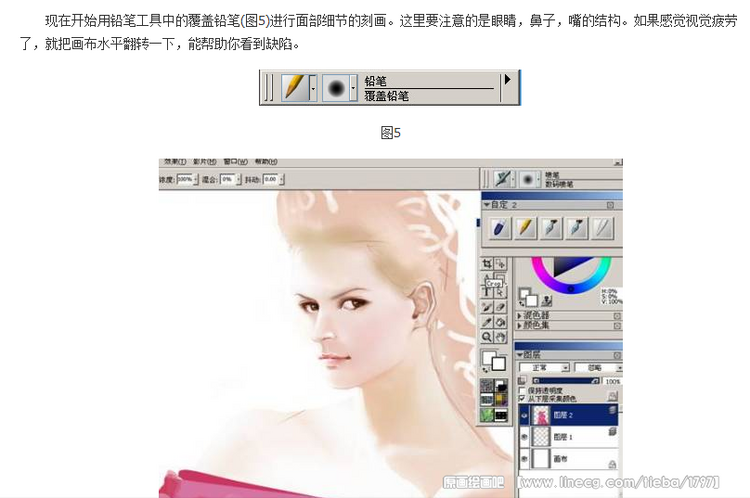The image size is (750, 498).
Task: Open the 帮助 menu in Painter
Action: tap(266, 162)
